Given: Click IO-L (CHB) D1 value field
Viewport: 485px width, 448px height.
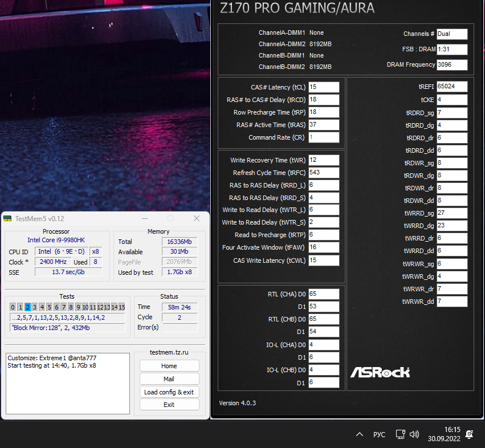Looking at the screenshot, I should coord(324,382).
